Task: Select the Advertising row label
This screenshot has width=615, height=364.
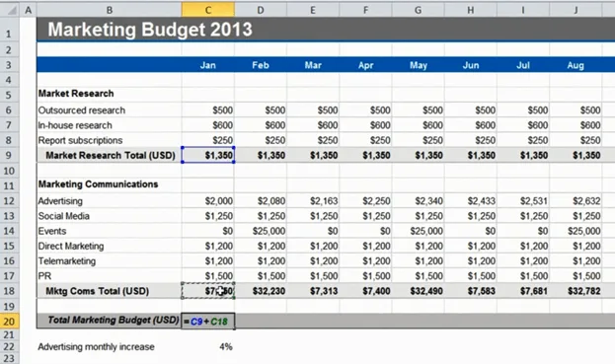Action: (x=60, y=201)
